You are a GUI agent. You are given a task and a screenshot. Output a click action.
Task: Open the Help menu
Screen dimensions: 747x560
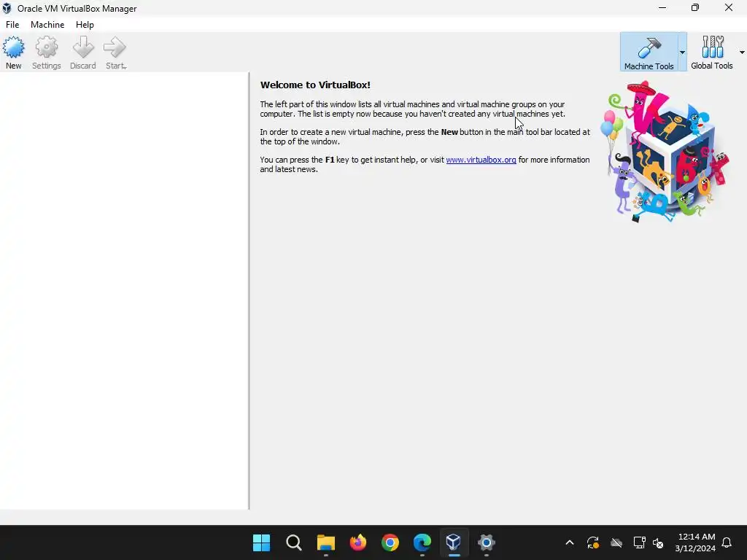[85, 25]
